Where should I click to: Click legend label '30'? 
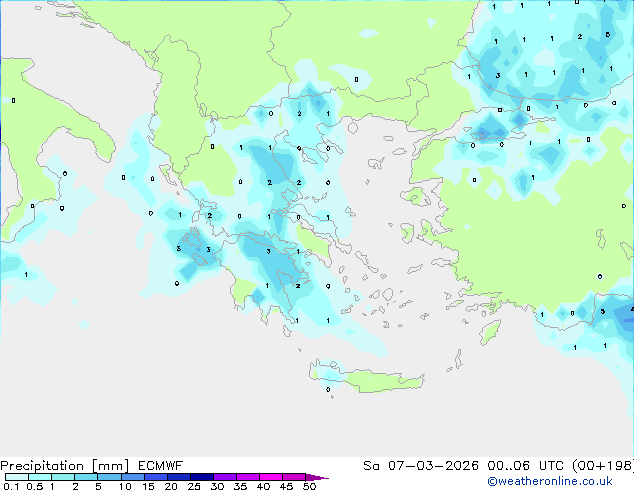[x=218, y=486]
